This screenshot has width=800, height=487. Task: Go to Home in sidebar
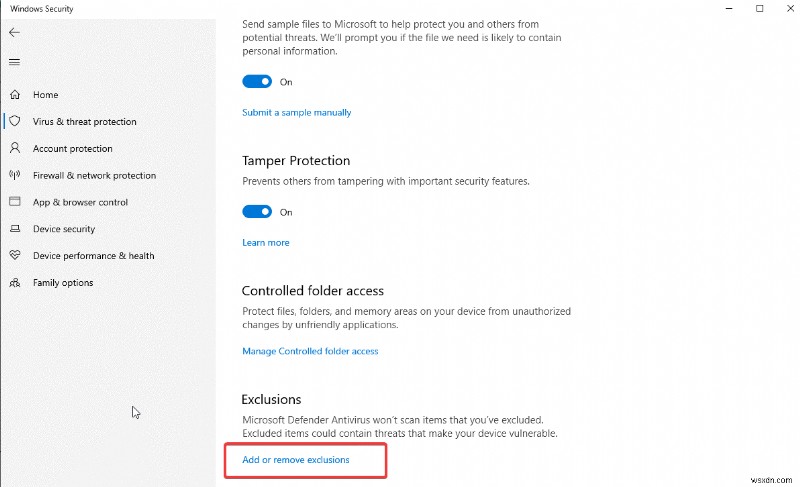[x=46, y=95]
